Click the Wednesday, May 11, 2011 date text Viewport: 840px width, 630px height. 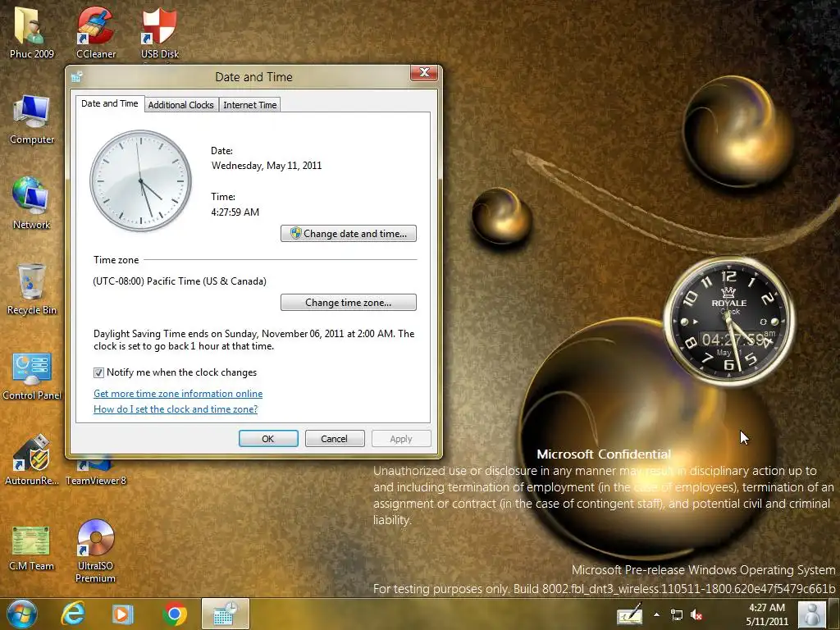point(267,166)
